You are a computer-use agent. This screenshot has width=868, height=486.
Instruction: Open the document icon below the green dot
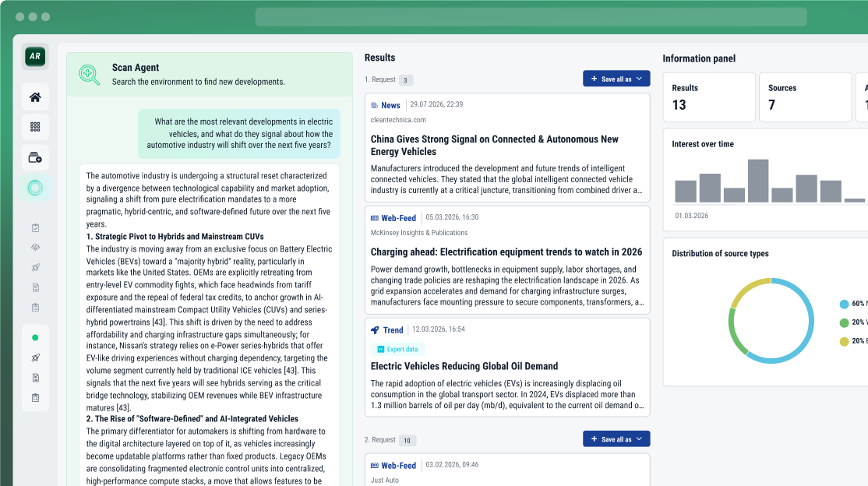(35, 378)
